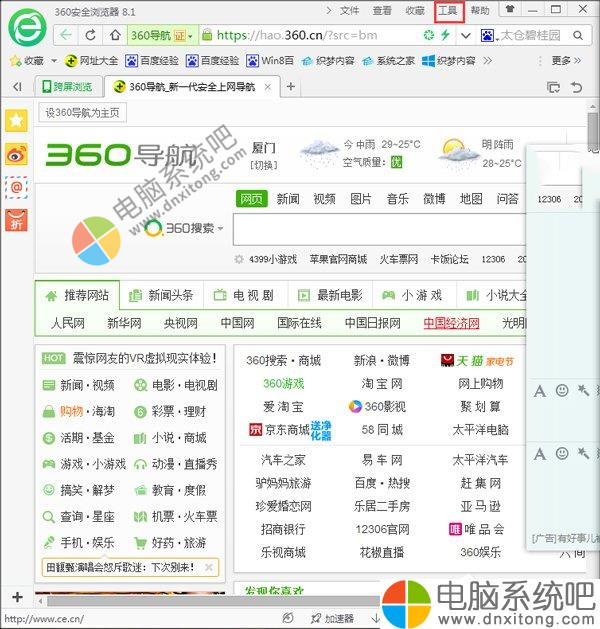
Task: Click the vertical scrollbar thumb
Action: point(593,131)
